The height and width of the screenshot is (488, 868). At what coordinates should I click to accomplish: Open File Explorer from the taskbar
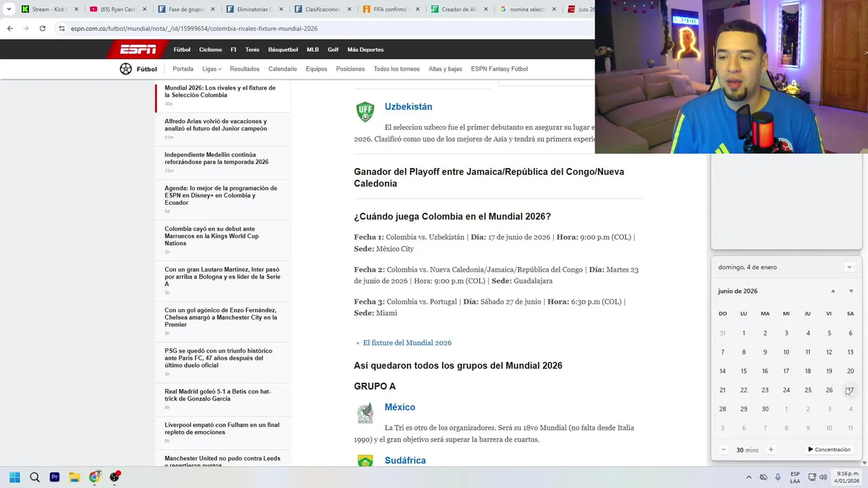coord(74,477)
